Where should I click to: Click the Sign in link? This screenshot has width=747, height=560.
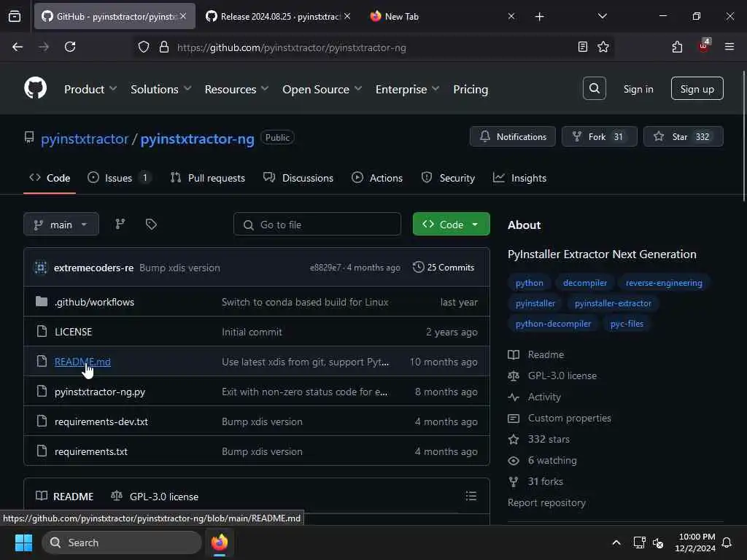tap(638, 89)
